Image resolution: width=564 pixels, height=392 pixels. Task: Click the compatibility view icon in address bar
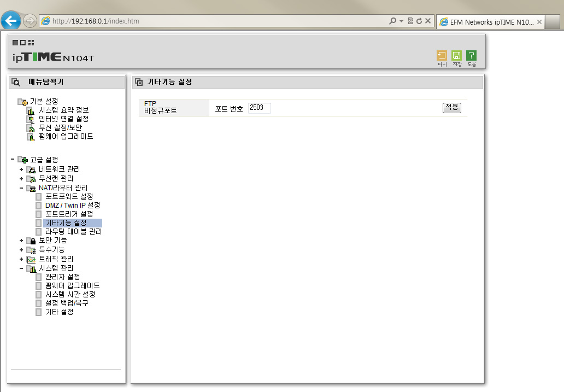coord(410,21)
